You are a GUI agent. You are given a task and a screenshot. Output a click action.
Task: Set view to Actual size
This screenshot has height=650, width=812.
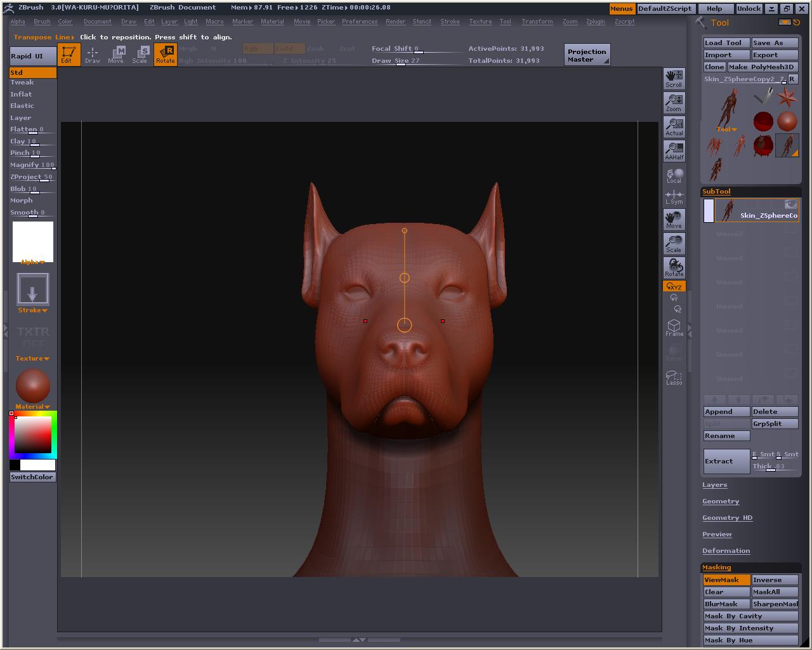click(x=674, y=127)
